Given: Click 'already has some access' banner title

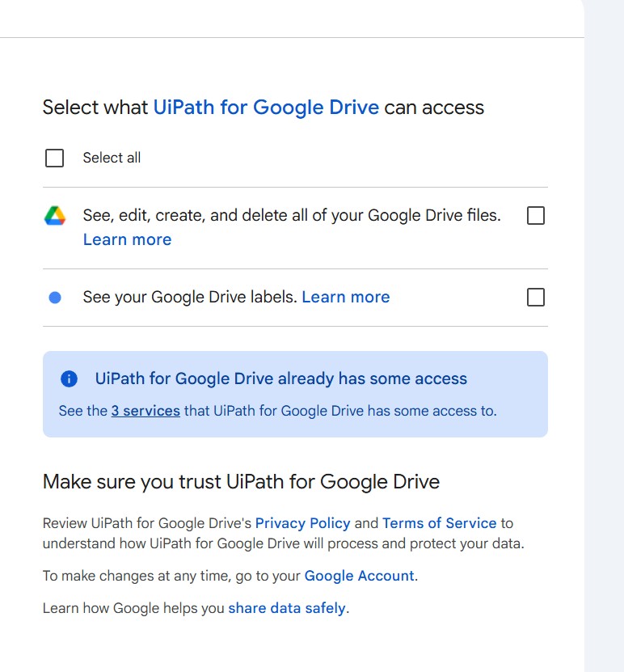Looking at the screenshot, I should click(280, 378).
